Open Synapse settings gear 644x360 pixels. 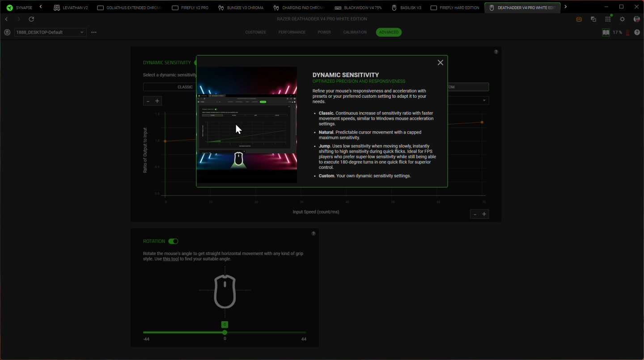(622, 19)
